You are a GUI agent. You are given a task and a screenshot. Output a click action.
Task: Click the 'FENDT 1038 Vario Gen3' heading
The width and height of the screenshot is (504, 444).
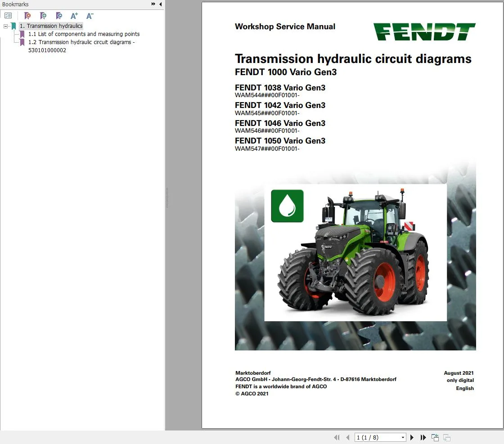click(280, 88)
